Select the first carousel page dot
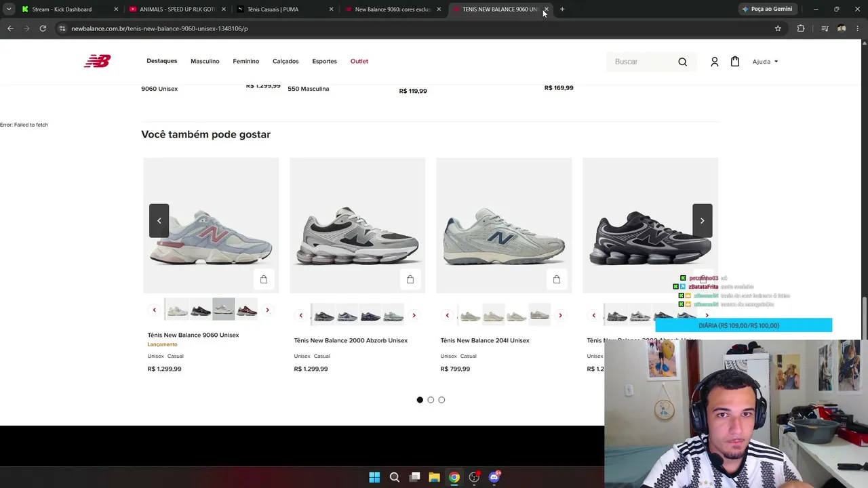This screenshot has width=868, height=488. 420,400
